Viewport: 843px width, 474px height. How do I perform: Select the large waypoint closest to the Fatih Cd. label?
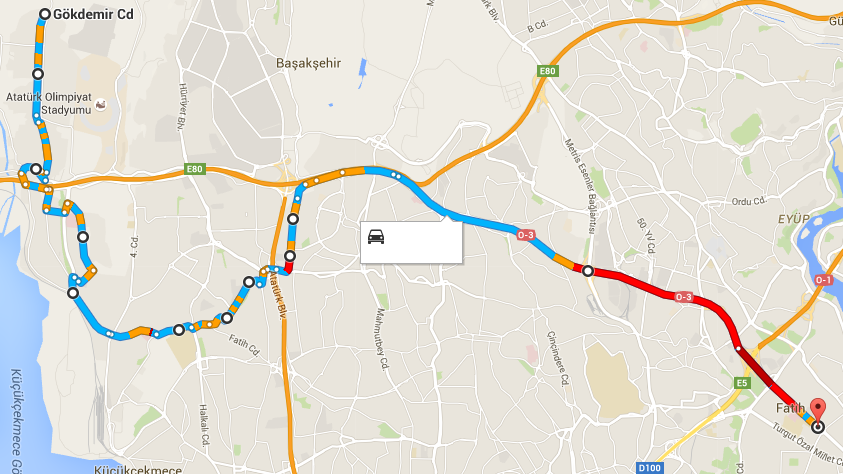pyautogui.click(x=227, y=318)
